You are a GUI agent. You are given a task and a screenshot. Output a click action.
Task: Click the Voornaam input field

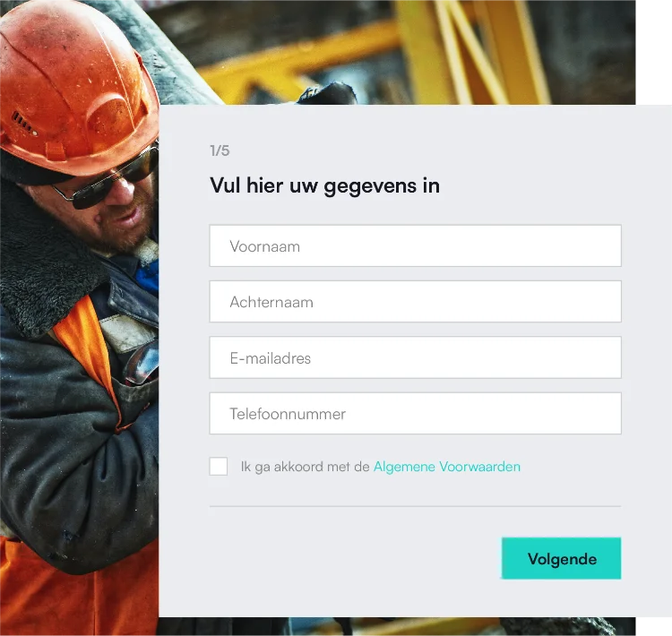coord(415,245)
